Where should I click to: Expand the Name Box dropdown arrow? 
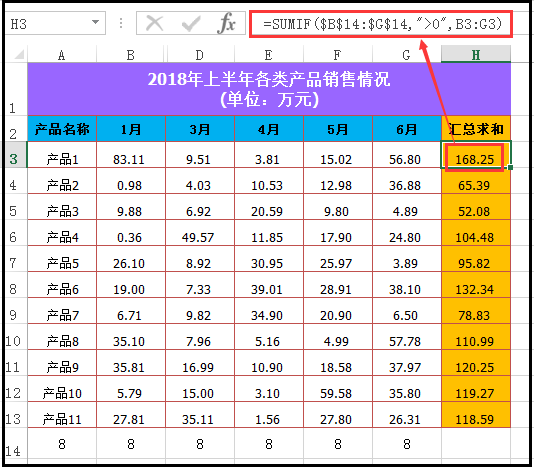click(95, 23)
